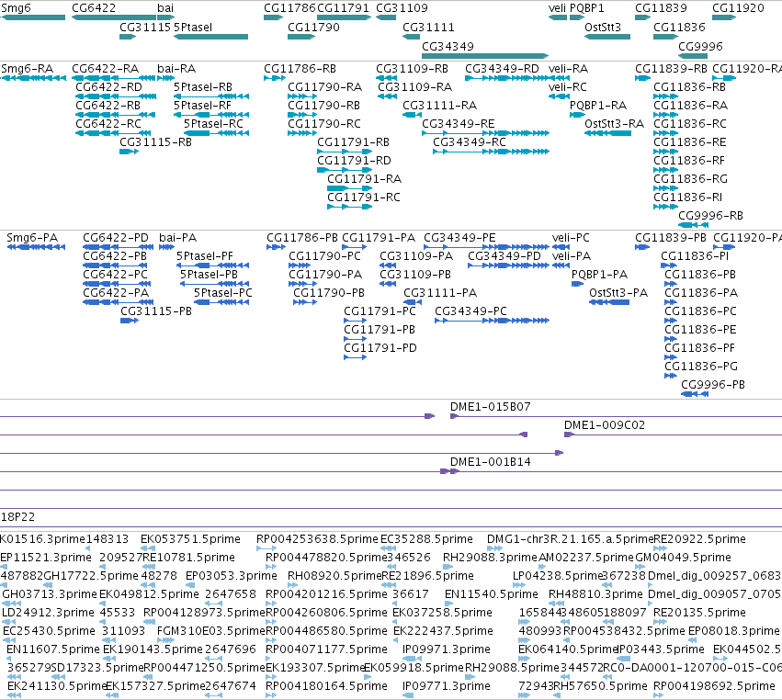The width and height of the screenshot is (782, 700).
Task: Select protein PQBP1-PA
Action: point(599,275)
